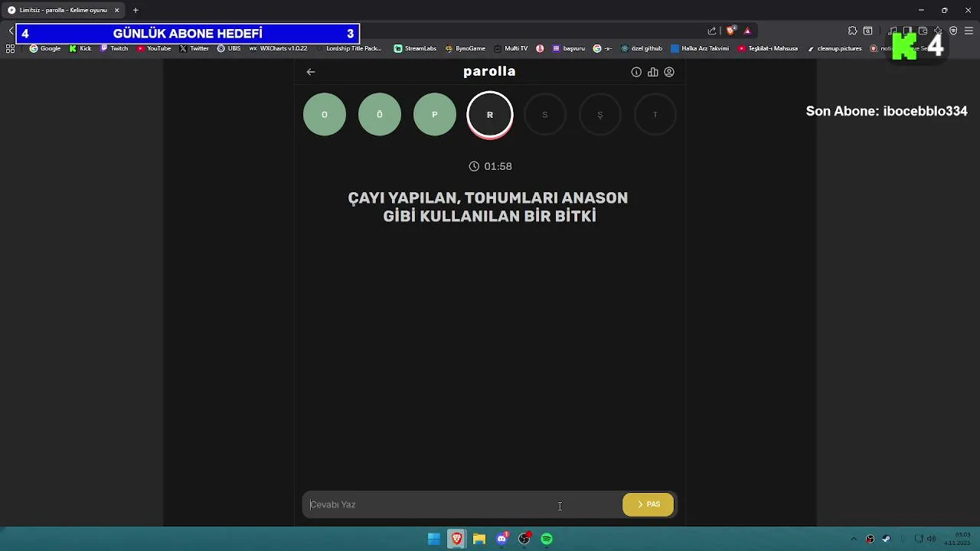Viewport: 980px width, 551px height.
Task: Click into the Cevabı Yaz answer field
Action: click(x=462, y=504)
